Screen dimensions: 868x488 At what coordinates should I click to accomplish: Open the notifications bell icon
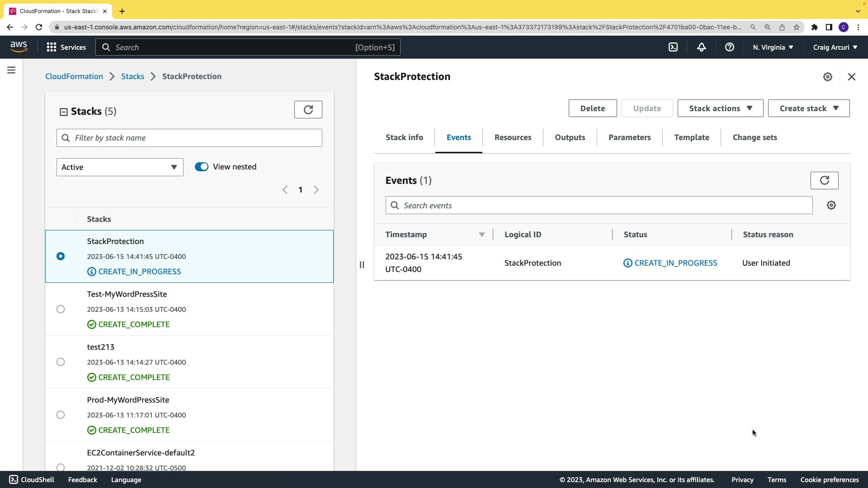(x=701, y=47)
